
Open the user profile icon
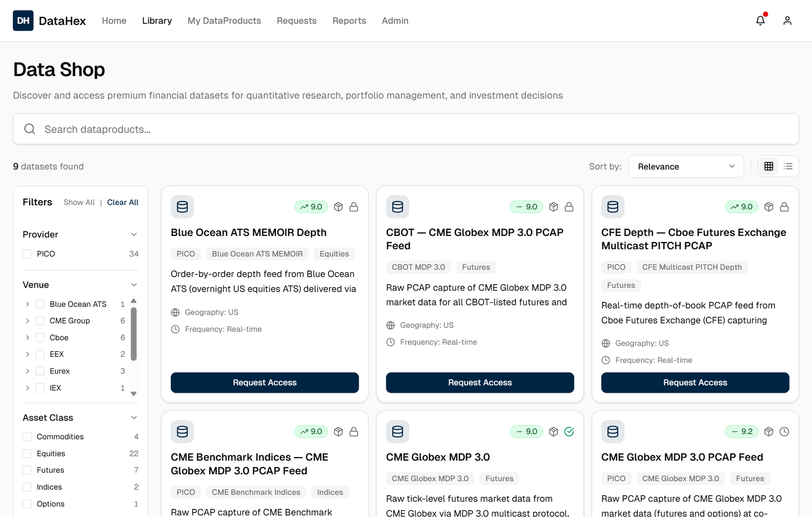tap(787, 21)
